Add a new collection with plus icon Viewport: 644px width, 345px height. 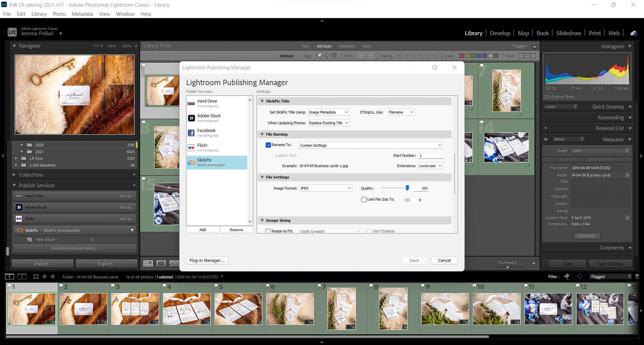(134, 175)
